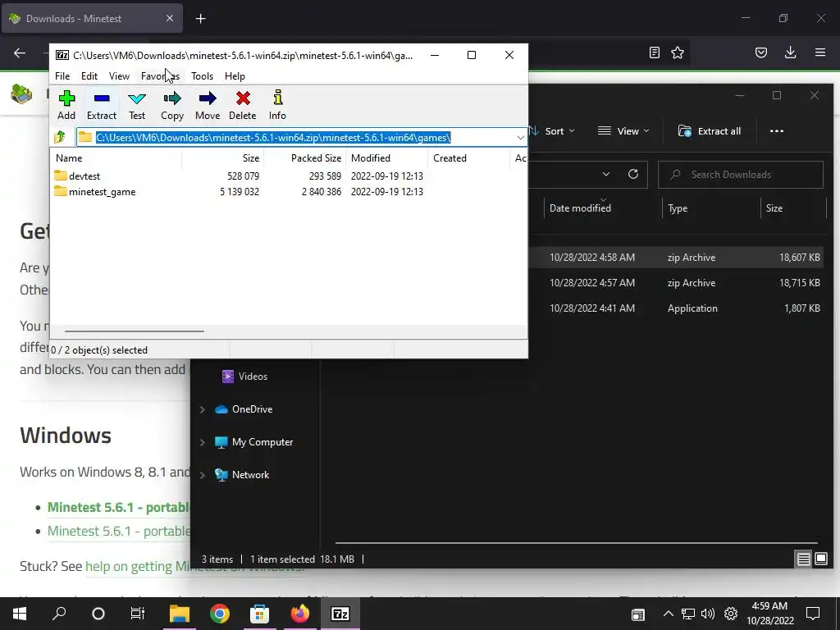Screen dimensions: 840x630
Task: Click the 7-Zip address path field
Action: point(300,138)
